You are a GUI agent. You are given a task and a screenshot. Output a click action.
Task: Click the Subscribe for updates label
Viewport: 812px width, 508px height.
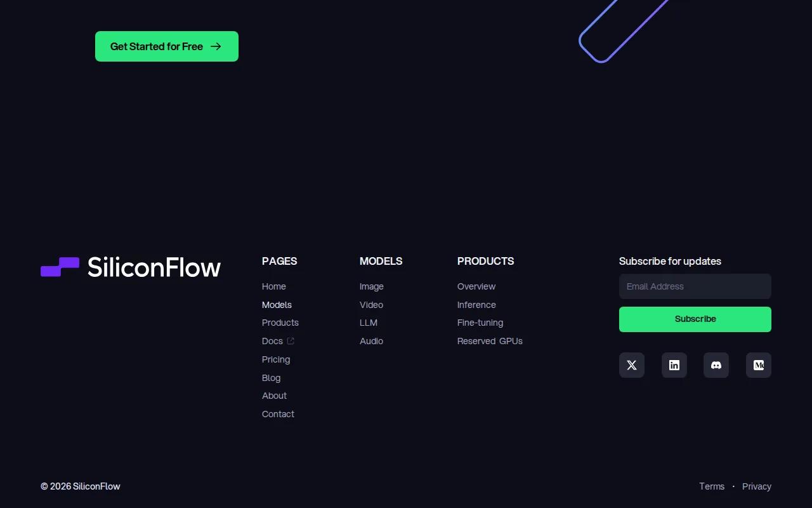[670, 261]
